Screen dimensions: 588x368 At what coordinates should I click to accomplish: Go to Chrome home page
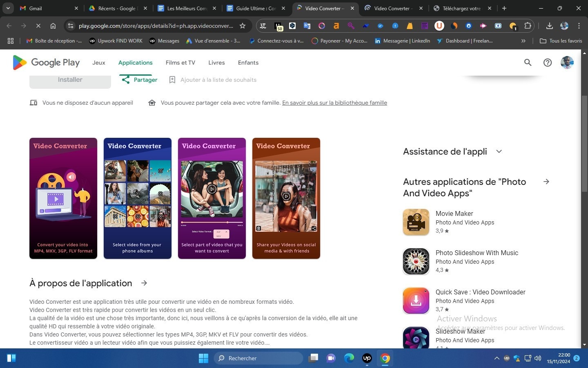pyautogui.click(x=53, y=26)
